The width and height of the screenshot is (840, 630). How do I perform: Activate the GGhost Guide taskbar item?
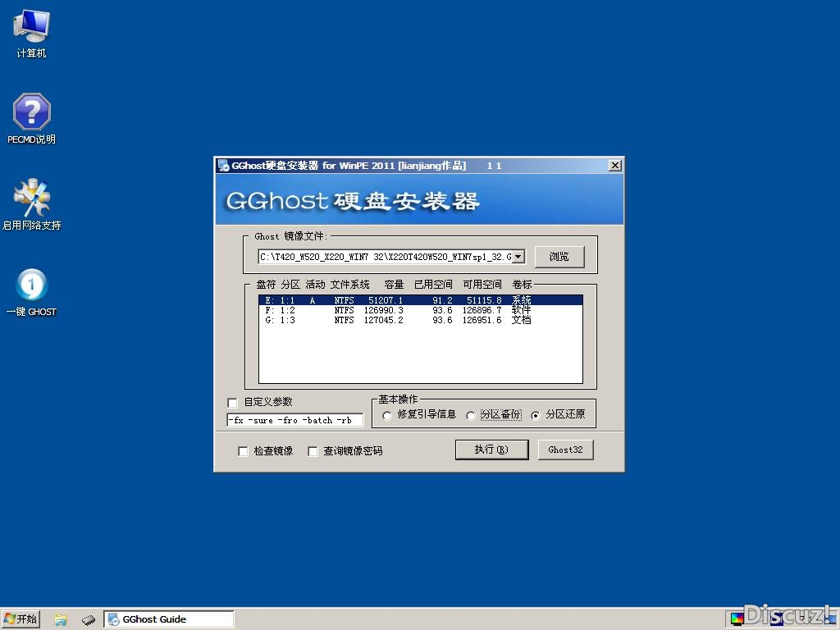click(169, 619)
